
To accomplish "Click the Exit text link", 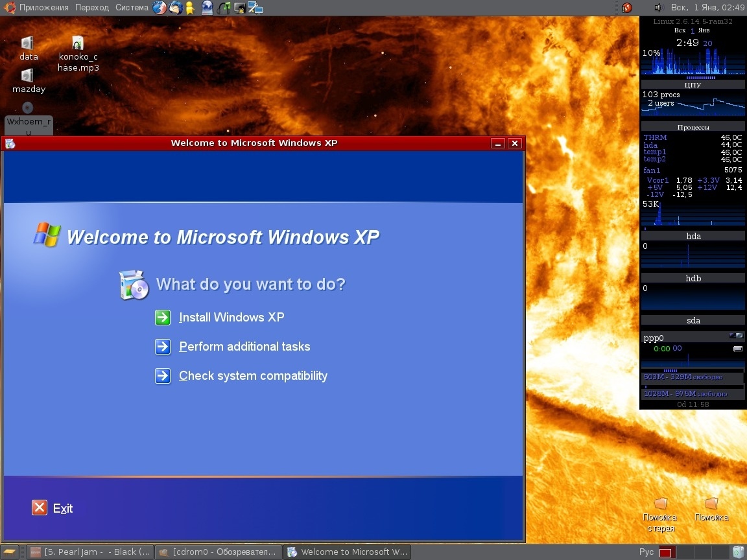I will click(63, 509).
